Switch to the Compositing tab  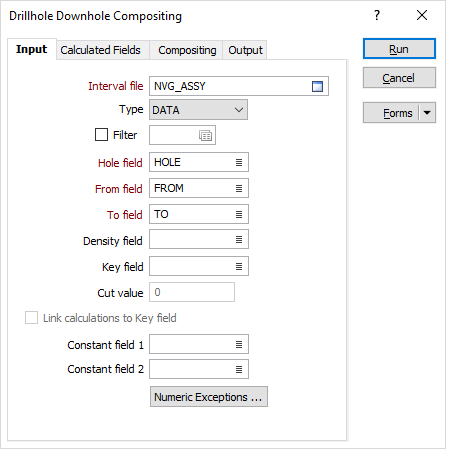(x=186, y=50)
